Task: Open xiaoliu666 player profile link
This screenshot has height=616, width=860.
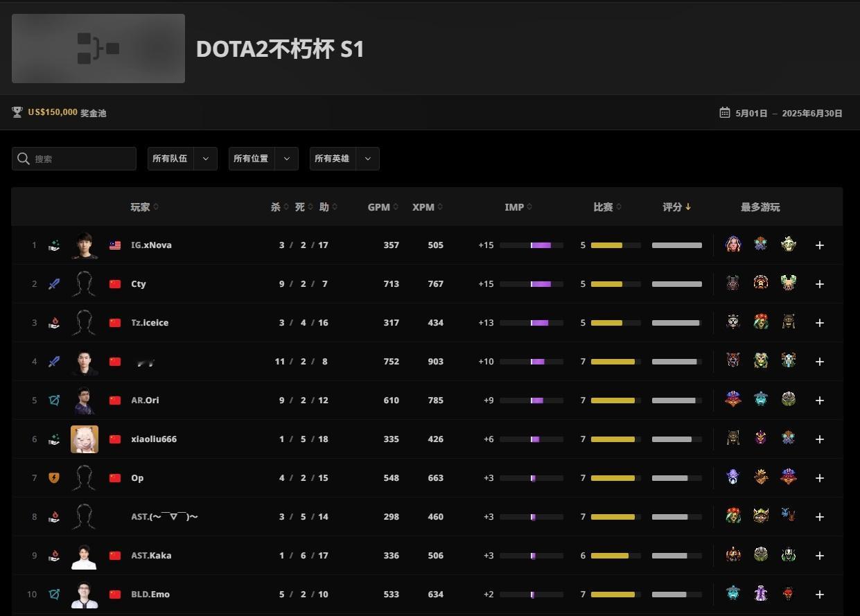Action: coord(154,439)
